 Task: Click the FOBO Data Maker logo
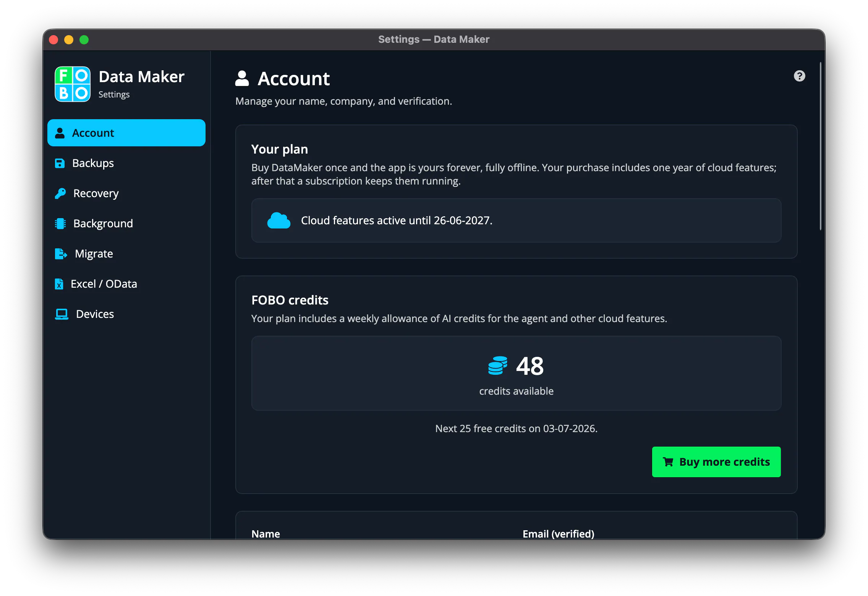pos(73,84)
